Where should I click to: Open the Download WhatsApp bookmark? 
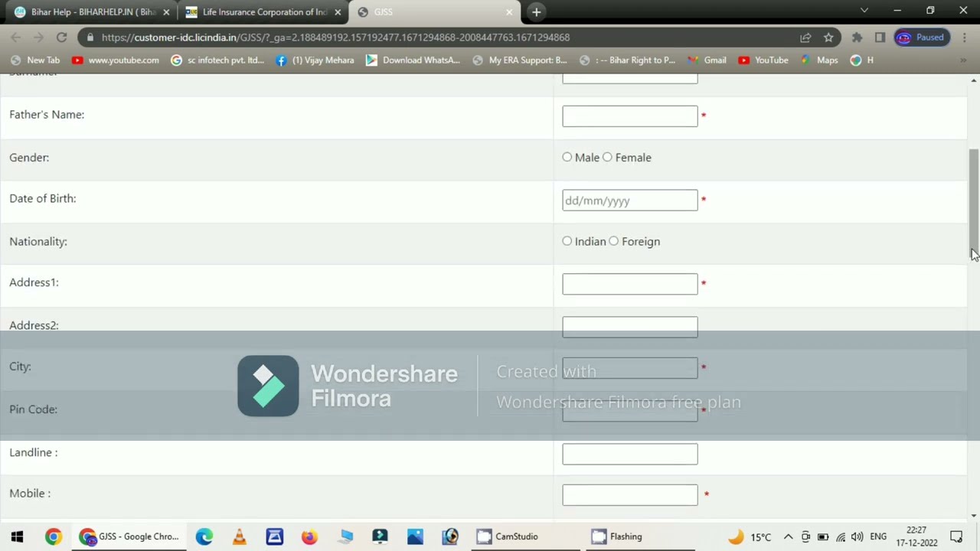[413, 60]
